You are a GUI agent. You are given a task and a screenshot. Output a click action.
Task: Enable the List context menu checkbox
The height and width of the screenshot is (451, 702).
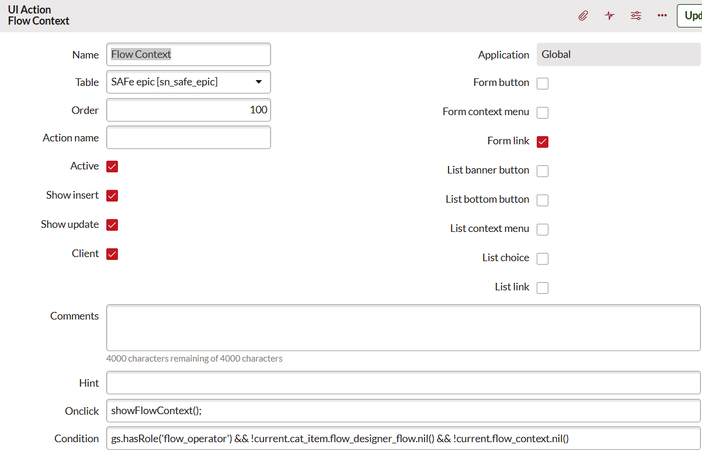(543, 229)
